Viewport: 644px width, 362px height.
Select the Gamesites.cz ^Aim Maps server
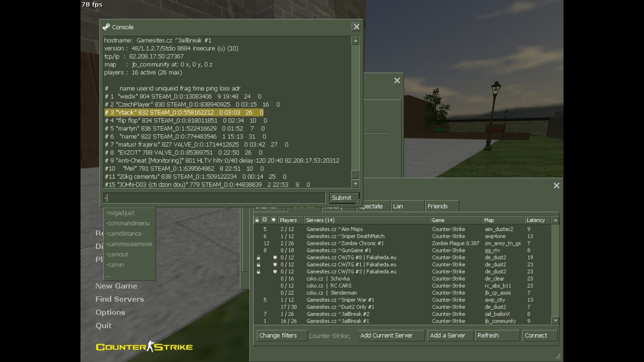click(402, 229)
